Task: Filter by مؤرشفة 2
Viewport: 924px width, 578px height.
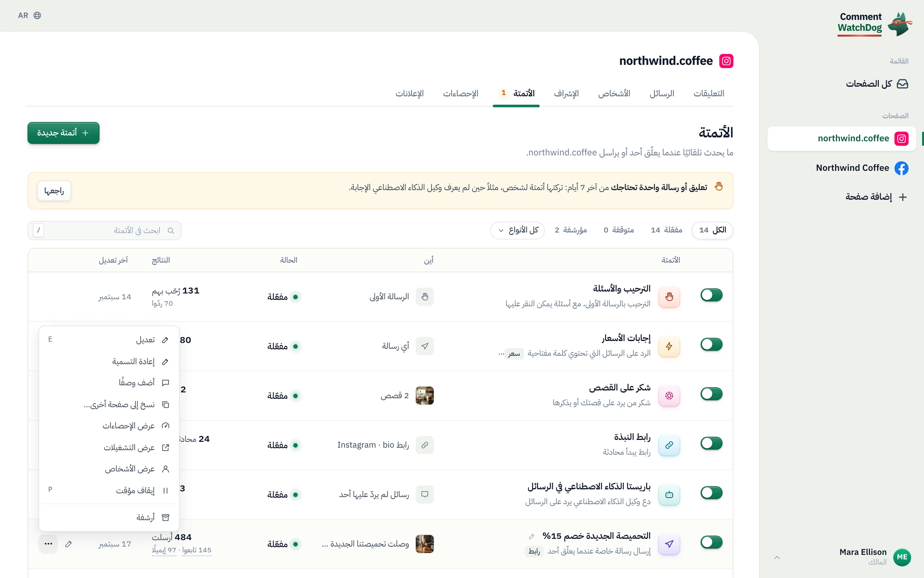Action: [x=571, y=230]
